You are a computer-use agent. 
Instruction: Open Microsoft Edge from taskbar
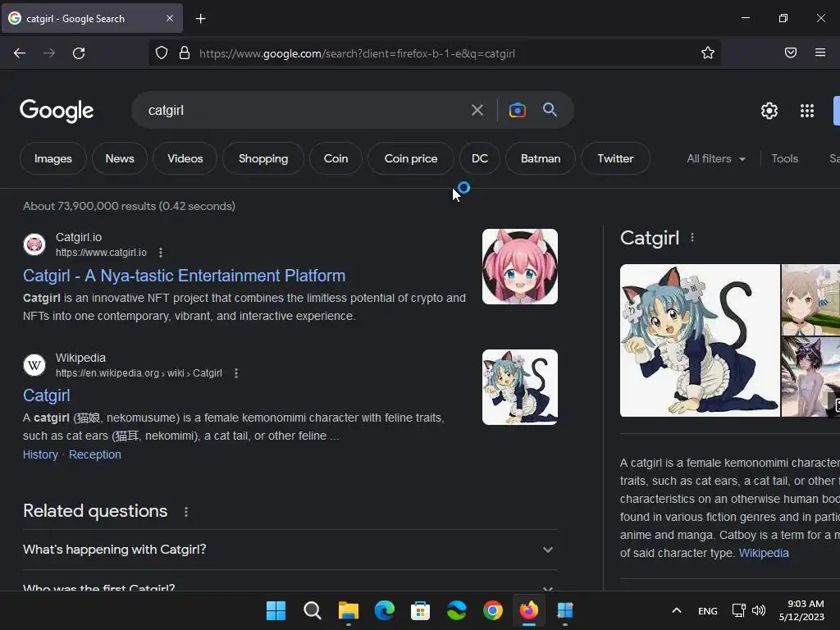[384, 610]
